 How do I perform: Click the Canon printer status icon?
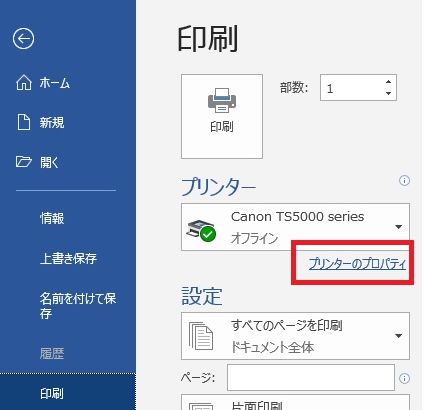click(201, 230)
